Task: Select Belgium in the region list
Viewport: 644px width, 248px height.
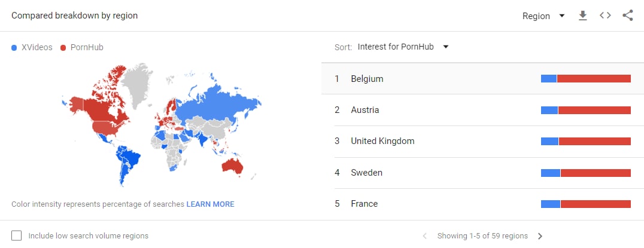Action: pos(482,79)
